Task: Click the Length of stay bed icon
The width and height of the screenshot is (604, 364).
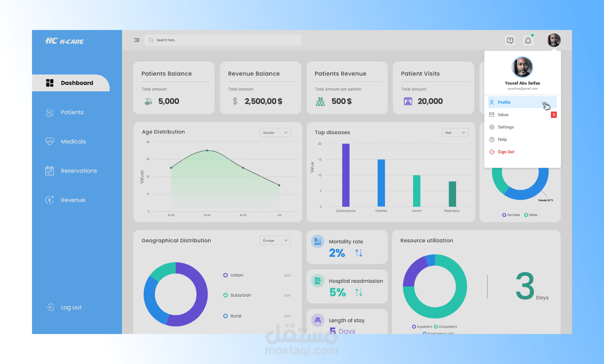Action: pyautogui.click(x=318, y=320)
